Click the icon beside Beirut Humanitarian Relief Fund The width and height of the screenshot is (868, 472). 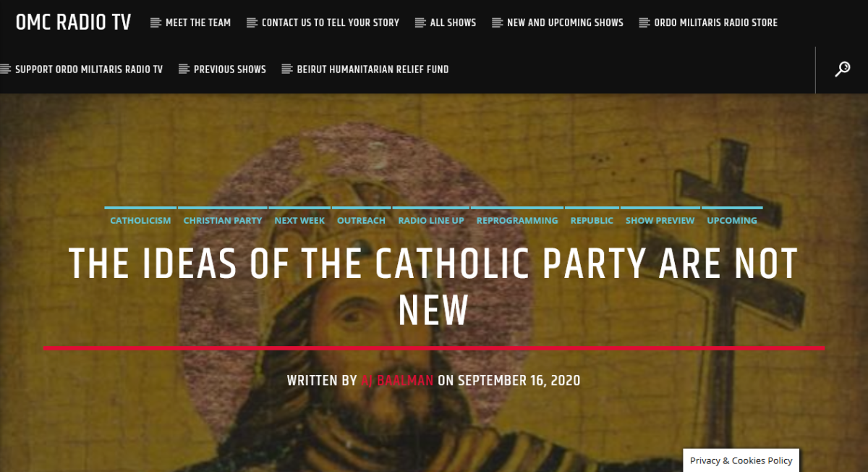click(x=287, y=69)
